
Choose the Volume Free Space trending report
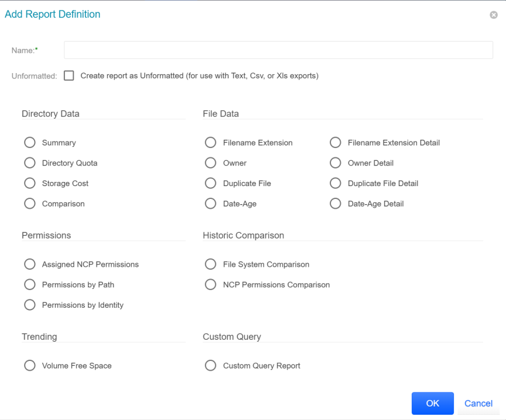[30, 365]
